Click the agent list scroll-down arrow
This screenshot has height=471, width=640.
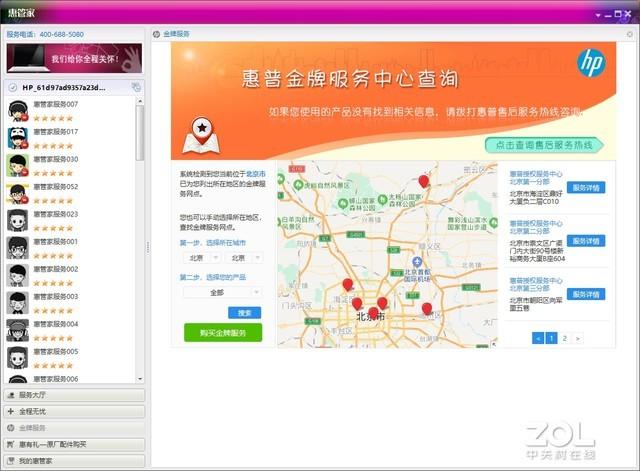pos(140,379)
